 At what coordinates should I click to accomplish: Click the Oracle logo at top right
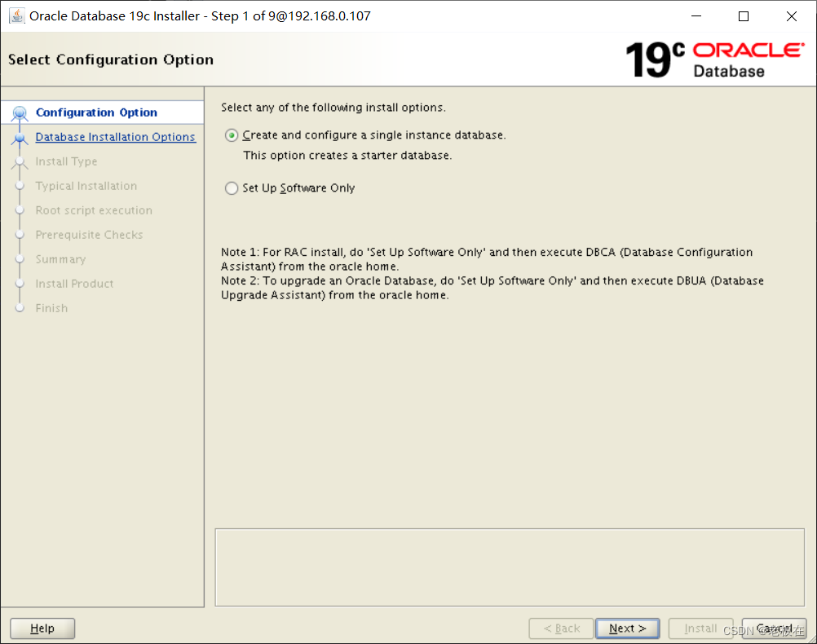(x=749, y=50)
